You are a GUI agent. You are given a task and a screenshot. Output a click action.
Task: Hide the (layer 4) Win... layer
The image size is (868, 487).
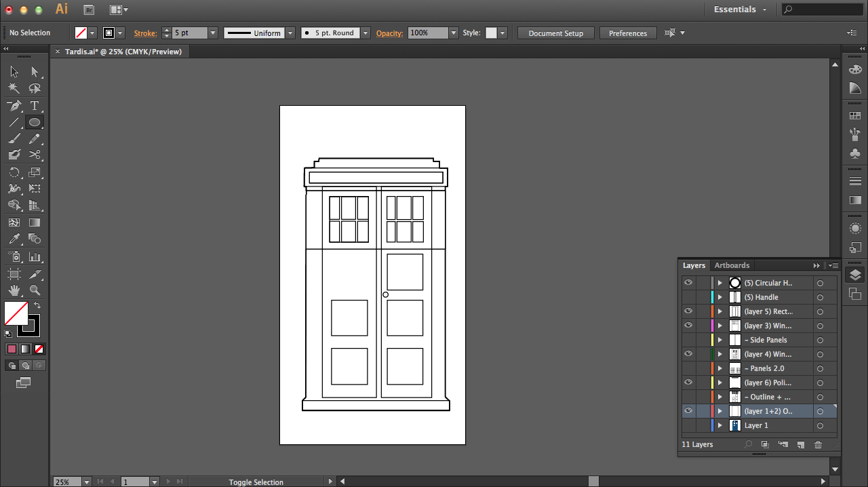pyautogui.click(x=688, y=354)
